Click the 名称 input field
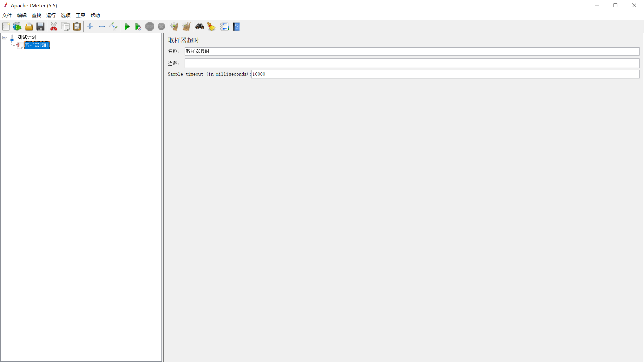Screen dimensions: 644x362 pos(412,51)
